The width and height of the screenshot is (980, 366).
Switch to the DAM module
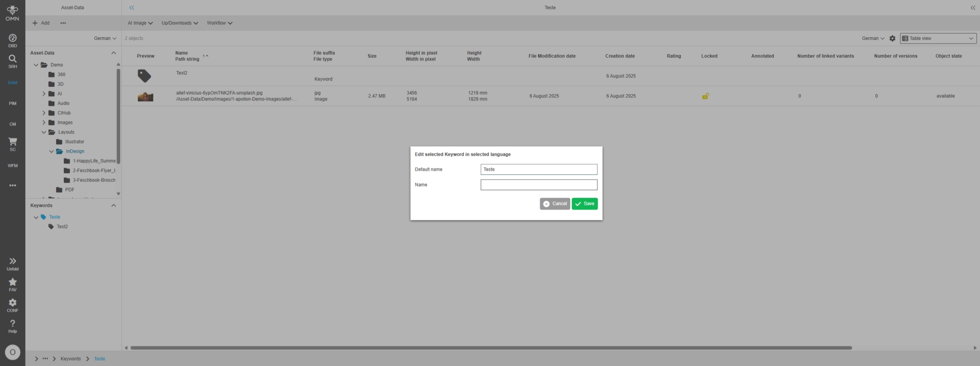point(13,83)
